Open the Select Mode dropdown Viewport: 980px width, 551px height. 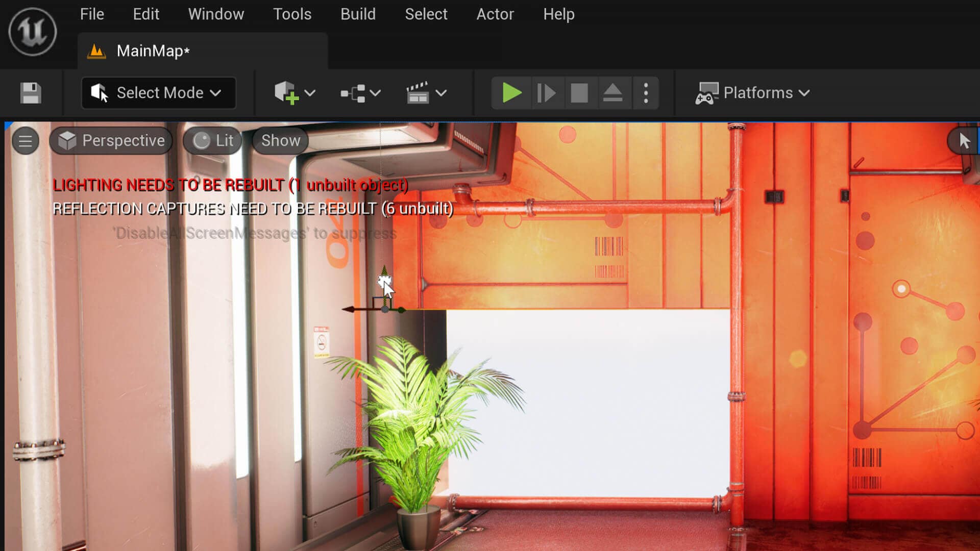[x=216, y=93]
